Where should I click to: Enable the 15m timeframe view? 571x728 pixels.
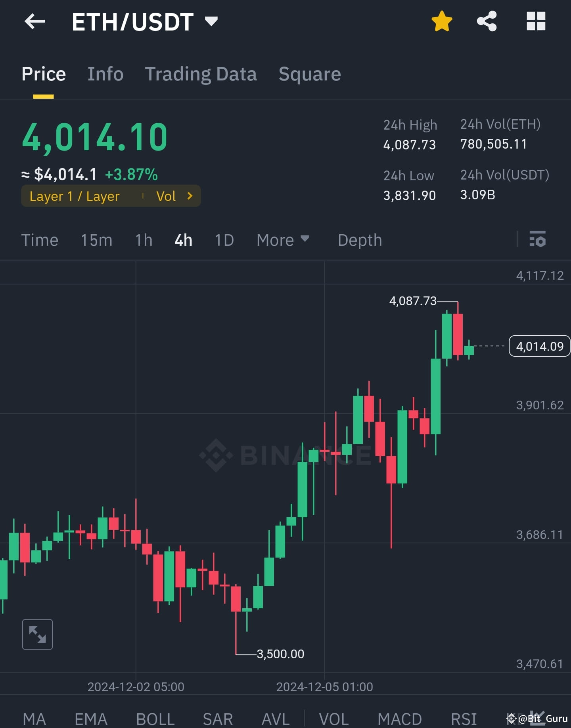point(96,240)
